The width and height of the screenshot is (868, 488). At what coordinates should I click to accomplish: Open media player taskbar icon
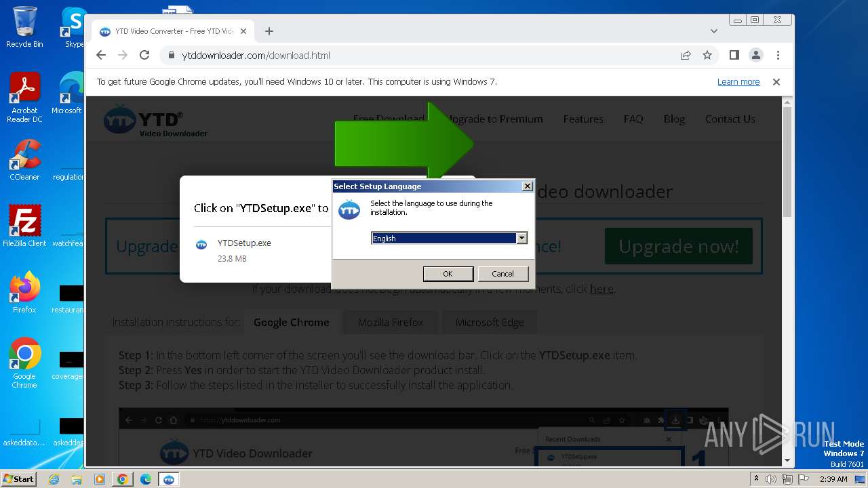tap(100, 479)
